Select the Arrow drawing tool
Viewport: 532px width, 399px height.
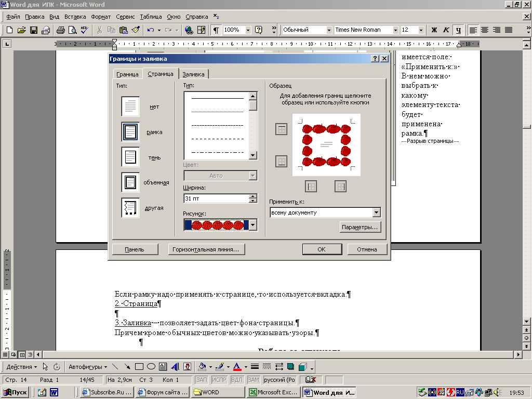tap(127, 367)
